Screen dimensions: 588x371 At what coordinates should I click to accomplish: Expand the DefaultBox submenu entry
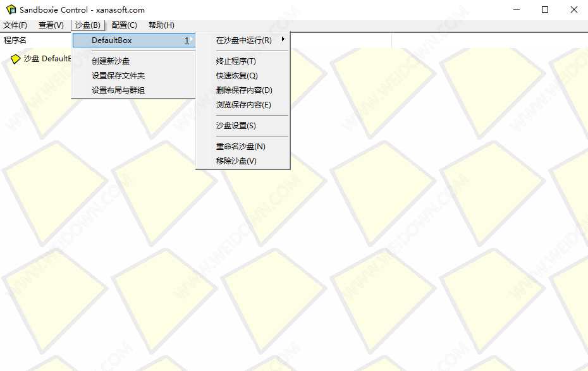134,40
